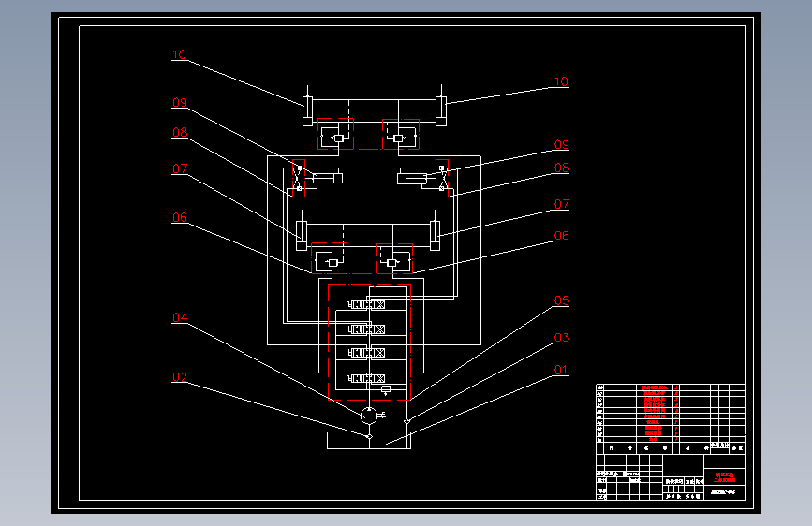Click the top-left vertical cylinder symbol
812x526 pixels.
(x=307, y=106)
